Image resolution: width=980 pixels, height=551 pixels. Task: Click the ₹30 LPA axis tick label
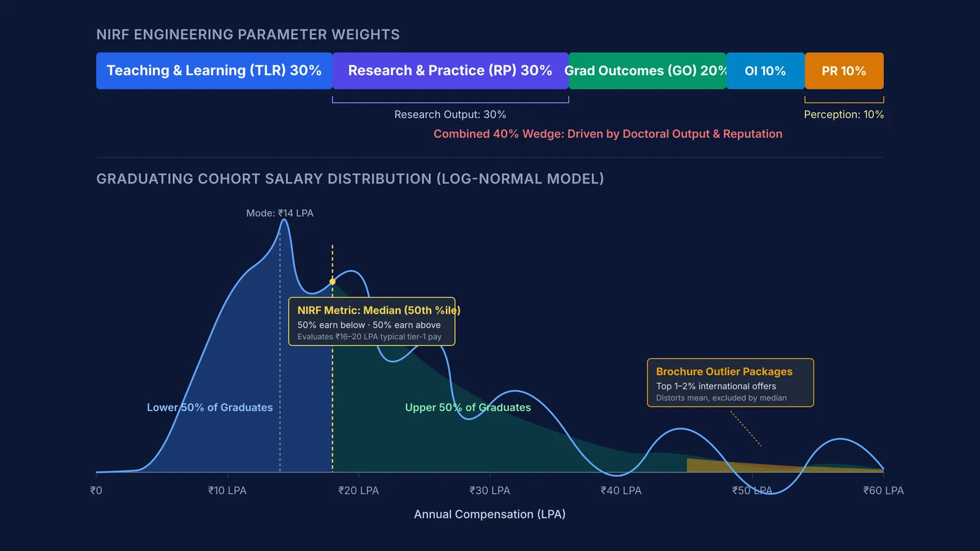(x=490, y=490)
